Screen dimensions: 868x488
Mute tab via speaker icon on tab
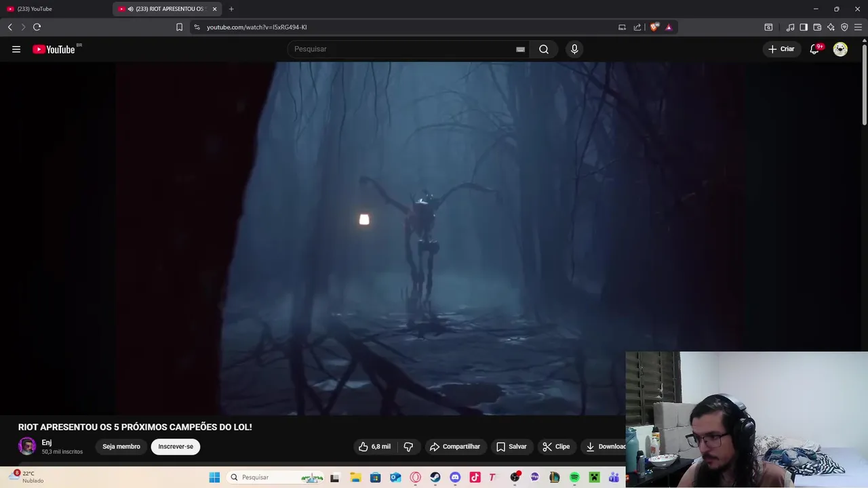click(x=130, y=9)
